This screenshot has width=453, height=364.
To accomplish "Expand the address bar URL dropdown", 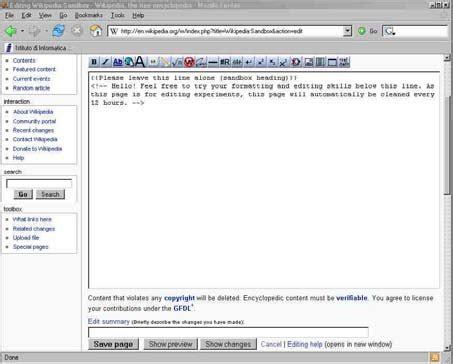I will point(347,31).
